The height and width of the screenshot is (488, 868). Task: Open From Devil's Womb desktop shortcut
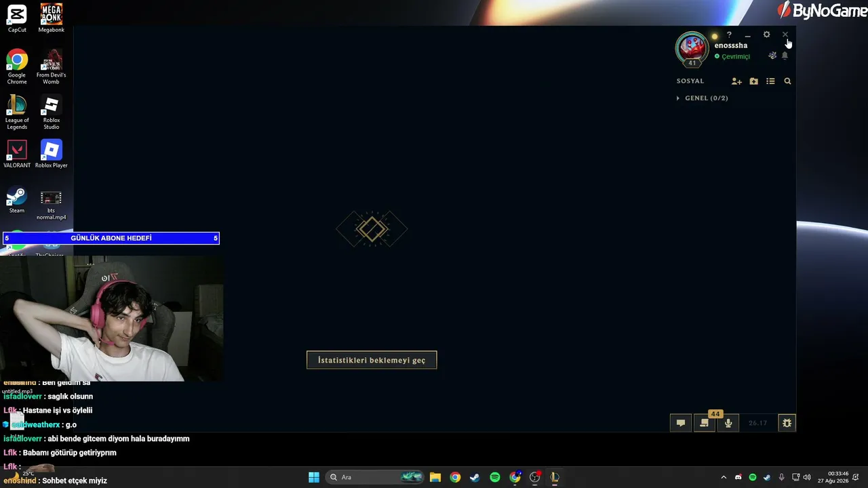[x=51, y=67]
